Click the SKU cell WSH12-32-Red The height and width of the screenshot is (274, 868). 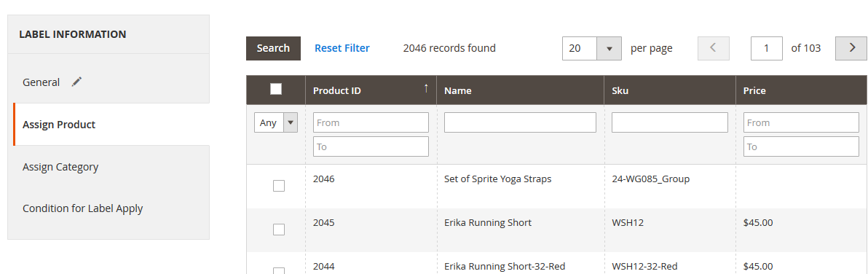coord(644,266)
